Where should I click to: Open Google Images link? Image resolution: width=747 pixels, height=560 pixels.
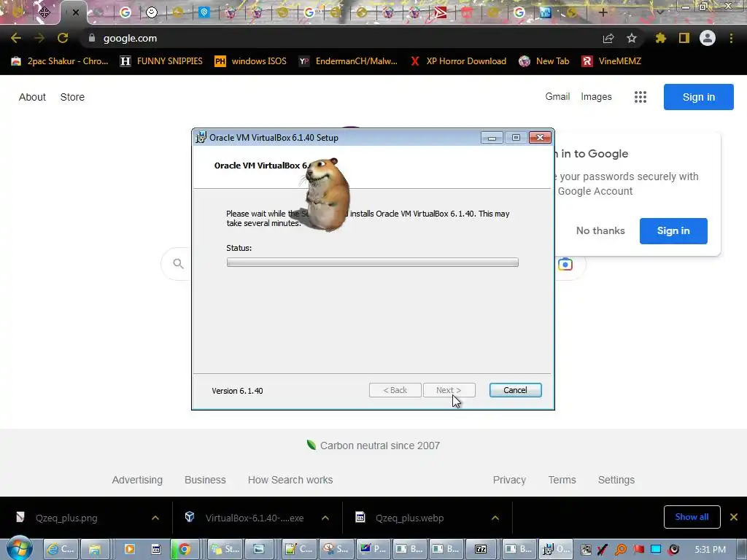(596, 97)
